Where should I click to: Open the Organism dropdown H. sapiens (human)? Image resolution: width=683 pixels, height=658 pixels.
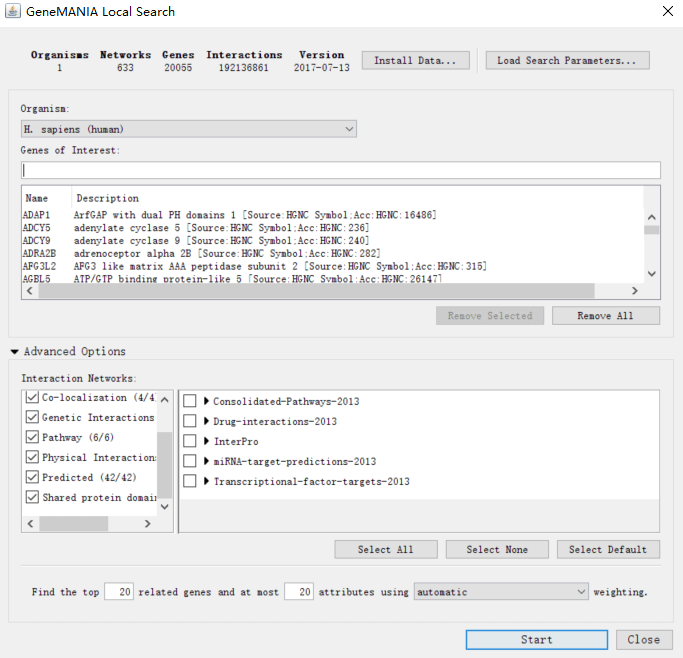189,129
